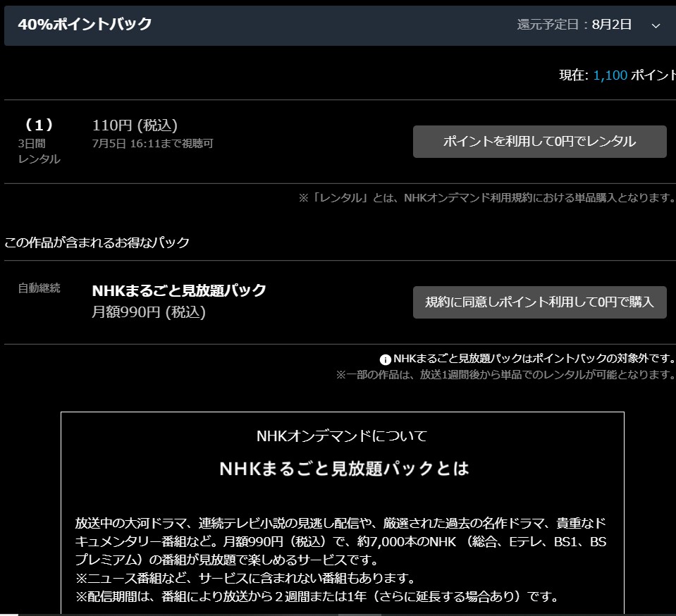676x616 pixels.
Task: Click この作品が含まれるお得なパック heading
Action: click(97, 242)
